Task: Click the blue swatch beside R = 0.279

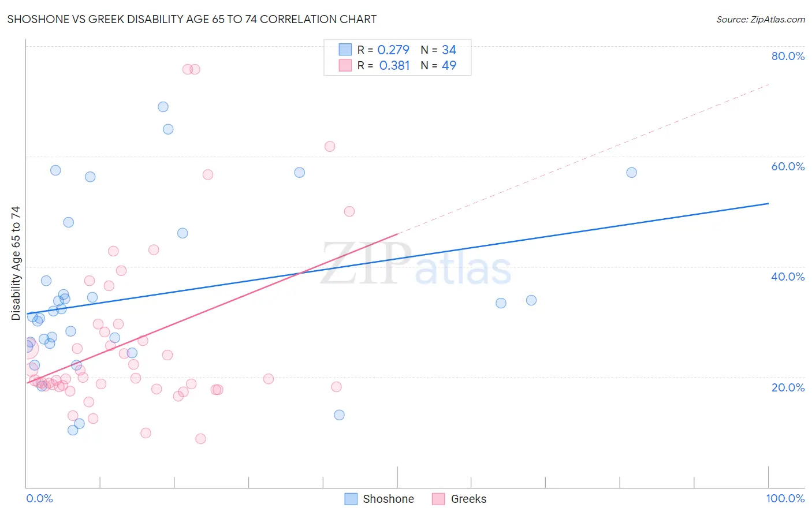Action: tap(345, 50)
